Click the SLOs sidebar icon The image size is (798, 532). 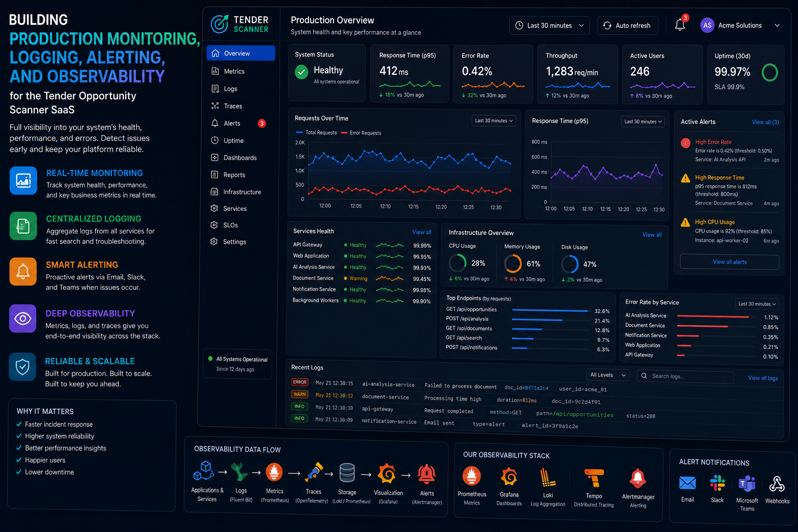pos(214,225)
